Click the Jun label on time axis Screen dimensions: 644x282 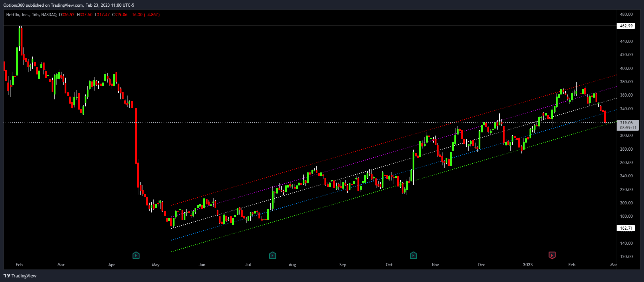(x=202, y=265)
